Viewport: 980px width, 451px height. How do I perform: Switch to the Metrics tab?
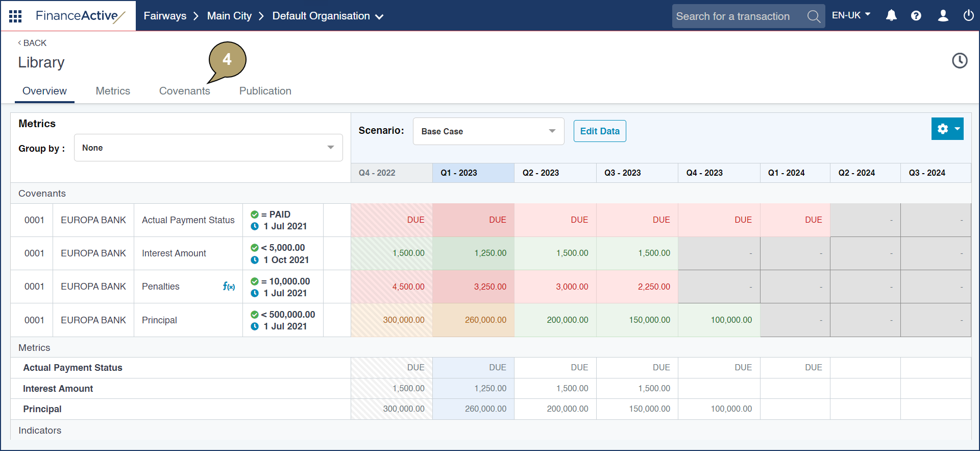pos(113,91)
